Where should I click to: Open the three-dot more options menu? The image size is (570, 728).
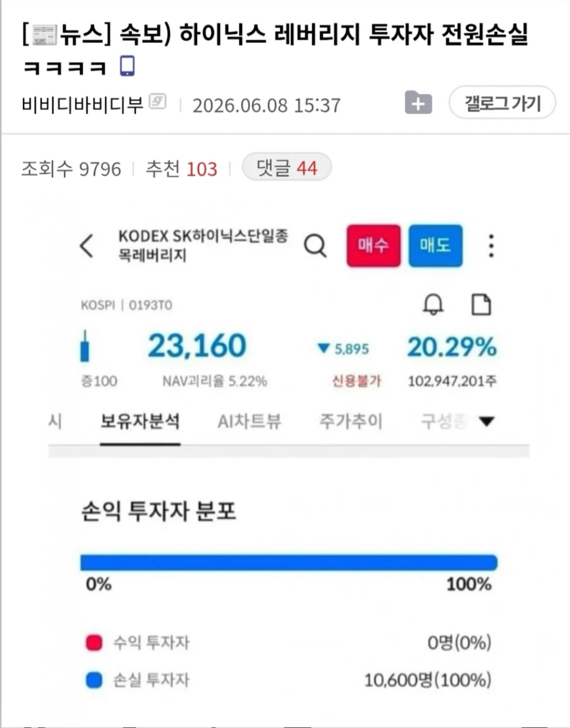point(491,246)
